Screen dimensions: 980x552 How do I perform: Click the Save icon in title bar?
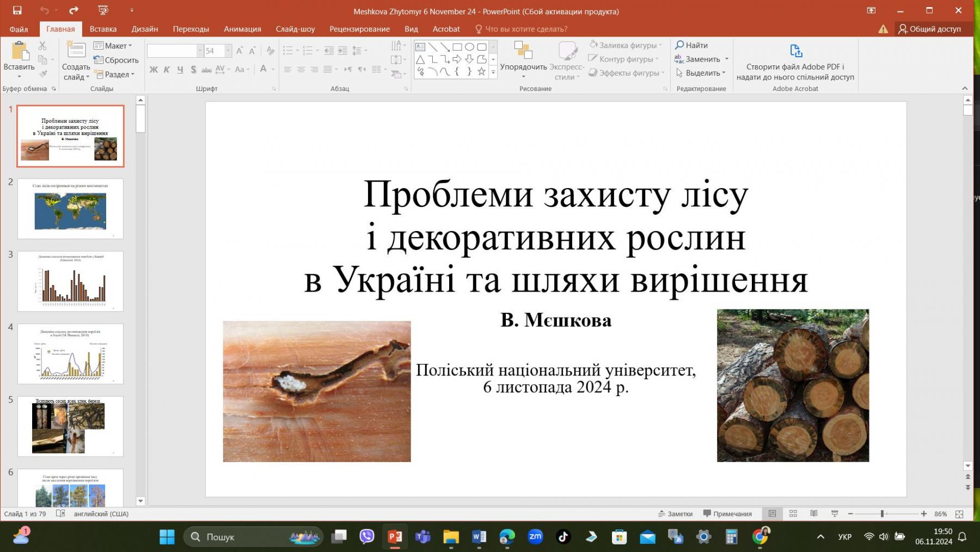17,10
